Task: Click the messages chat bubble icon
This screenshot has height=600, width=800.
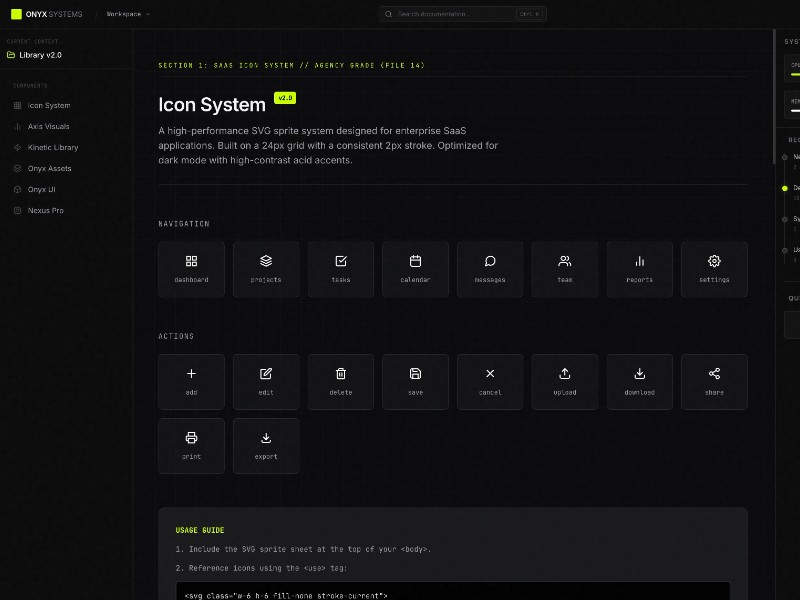Action: [490, 269]
